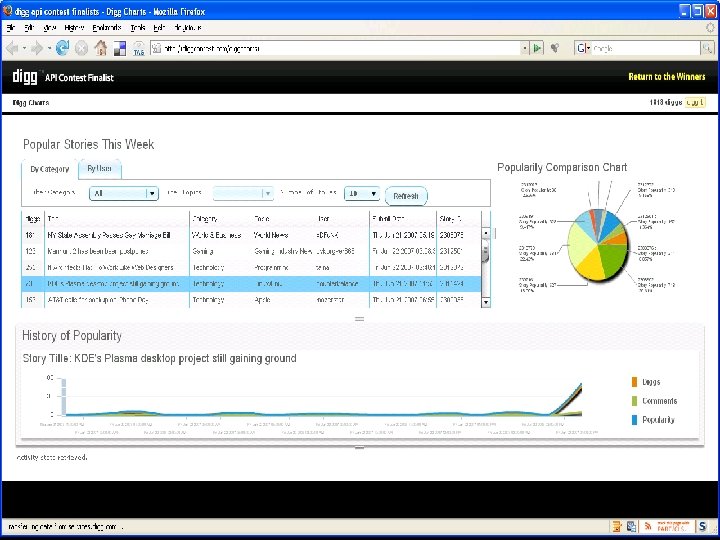
Task: Click the green Go arrow beside address bar
Action: click(x=537, y=48)
